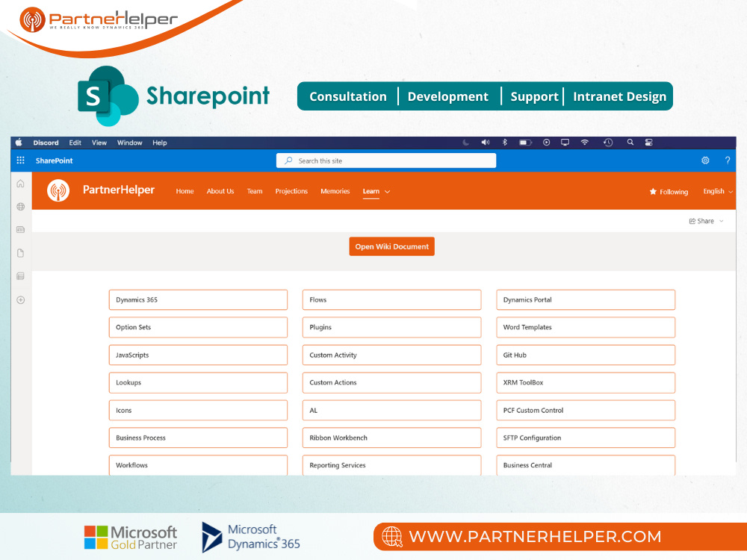
Task: Open the Custom Actions topic
Action: pyautogui.click(x=391, y=382)
